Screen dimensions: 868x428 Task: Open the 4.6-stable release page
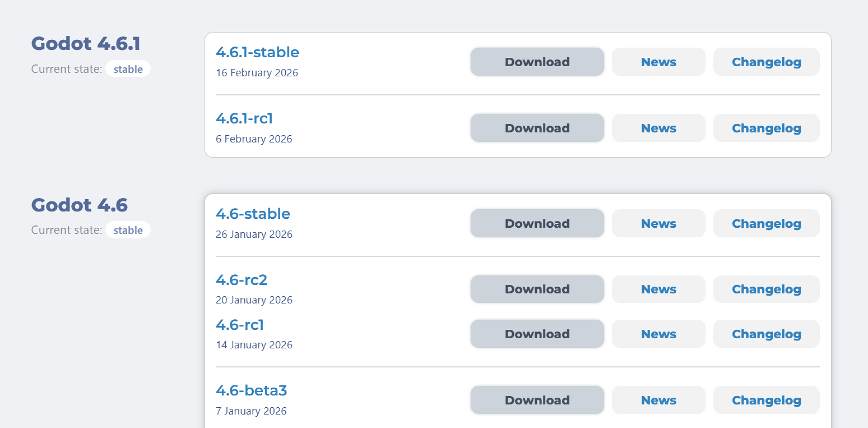coord(253,214)
